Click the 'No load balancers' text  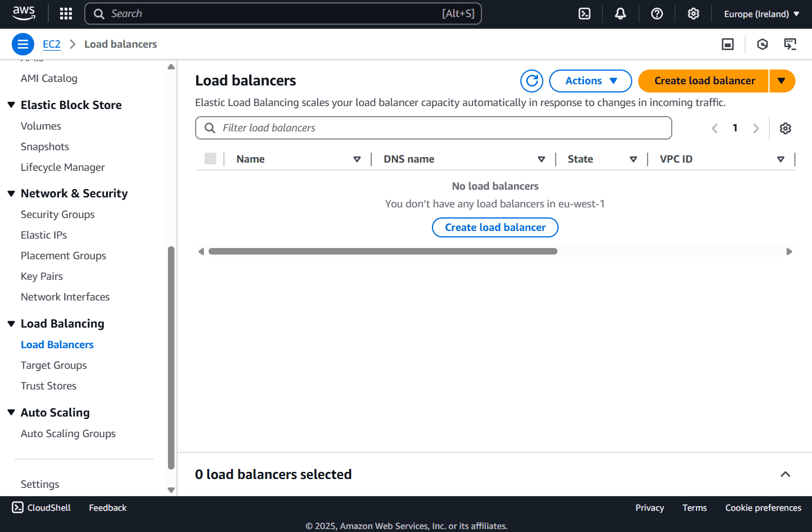click(x=495, y=186)
